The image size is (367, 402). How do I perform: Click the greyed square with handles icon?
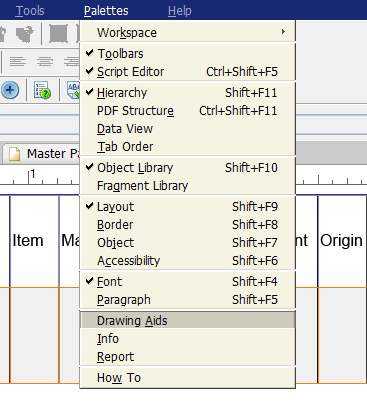pyautogui.click(x=58, y=33)
